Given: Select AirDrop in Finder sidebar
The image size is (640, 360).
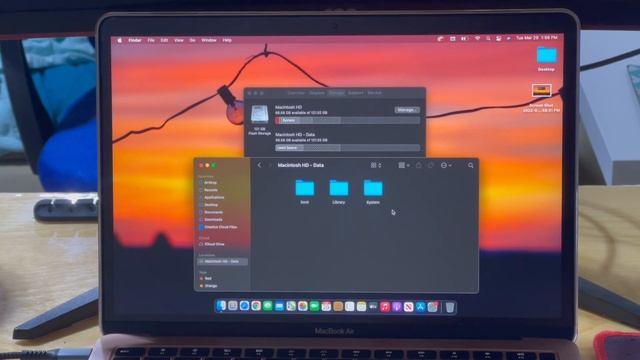Looking at the screenshot, I should click(x=211, y=183).
